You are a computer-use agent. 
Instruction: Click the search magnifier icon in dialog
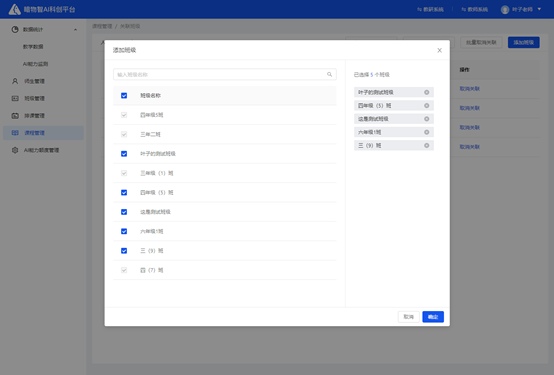329,74
